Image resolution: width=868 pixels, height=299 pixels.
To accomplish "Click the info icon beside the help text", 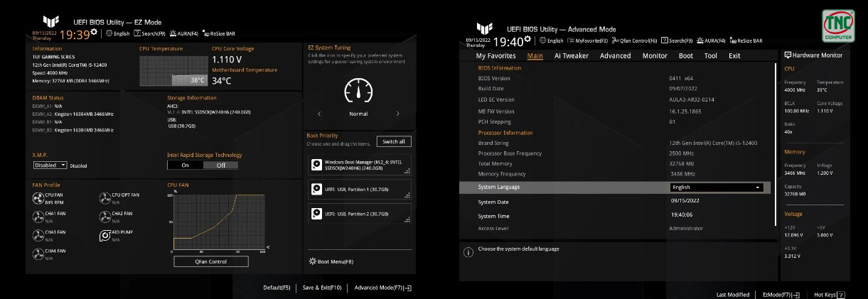I will pyautogui.click(x=468, y=251).
